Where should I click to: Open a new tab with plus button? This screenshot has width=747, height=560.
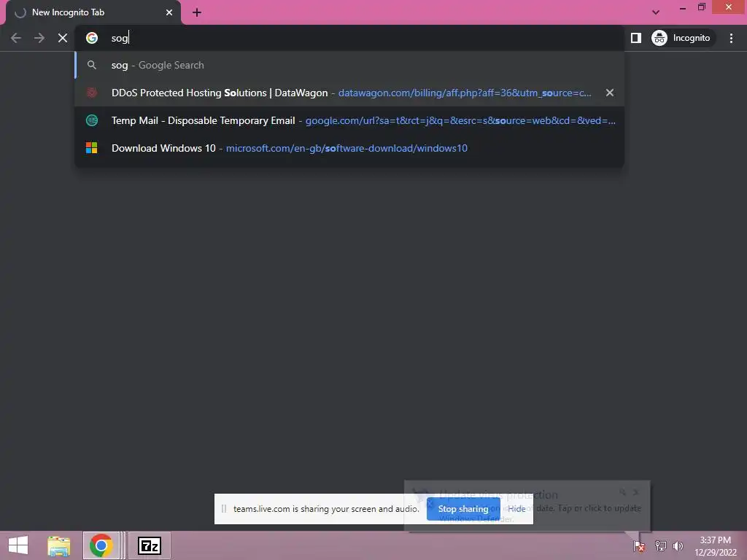pyautogui.click(x=197, y=12)
